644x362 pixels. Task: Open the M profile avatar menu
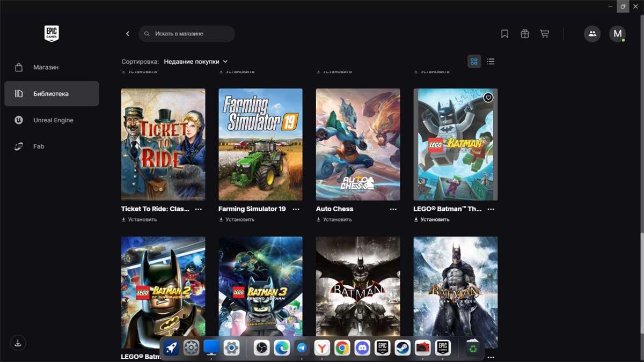click(618, 34)
